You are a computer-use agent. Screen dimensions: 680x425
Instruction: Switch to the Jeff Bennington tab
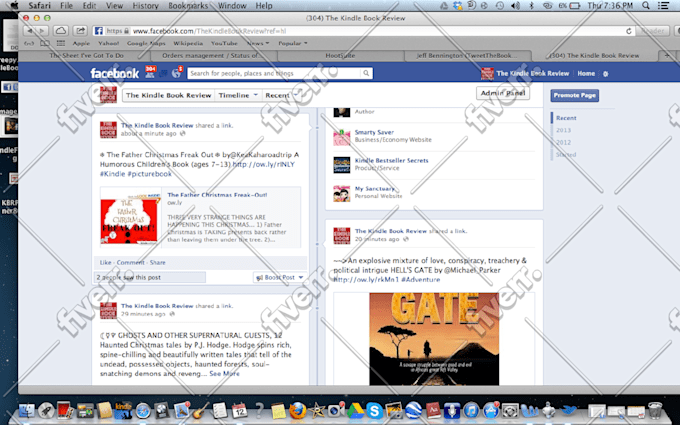point(467,56)
